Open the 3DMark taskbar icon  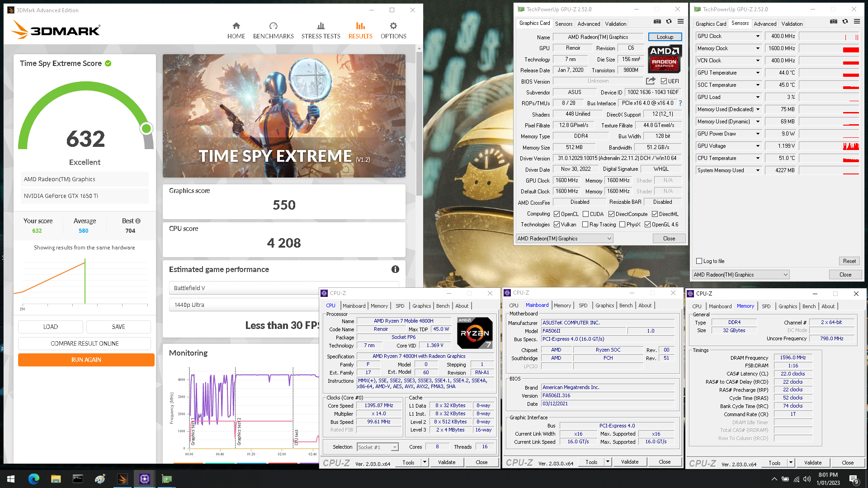(x=122, y=479)
